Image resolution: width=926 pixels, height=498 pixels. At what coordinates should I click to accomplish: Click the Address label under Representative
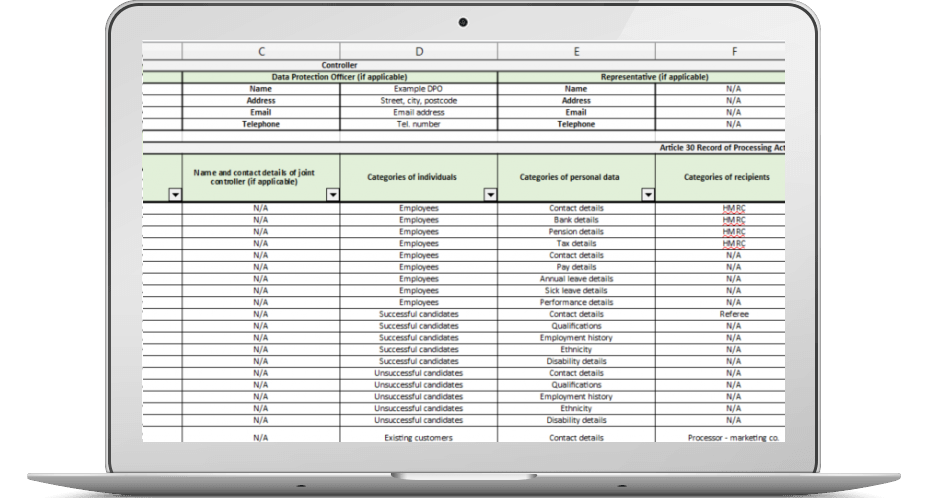click(x=576, y=100)
